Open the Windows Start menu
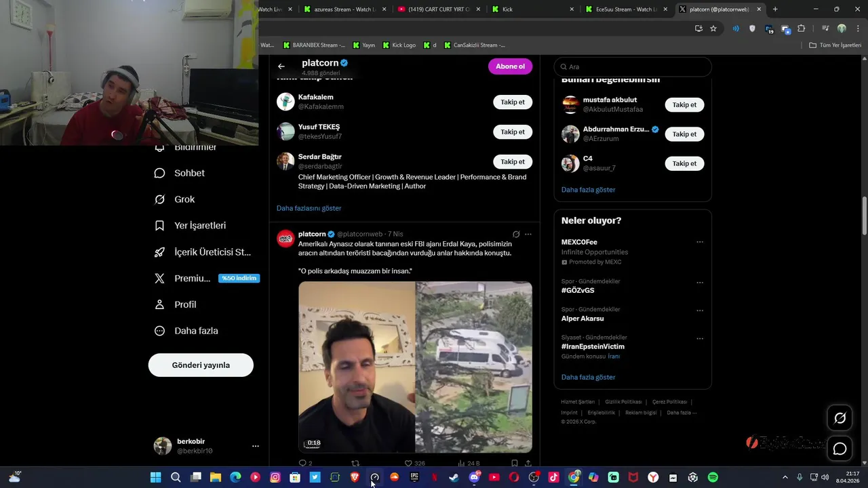The image size is (868, 488). pyautogui.click(x=155, y=477)
